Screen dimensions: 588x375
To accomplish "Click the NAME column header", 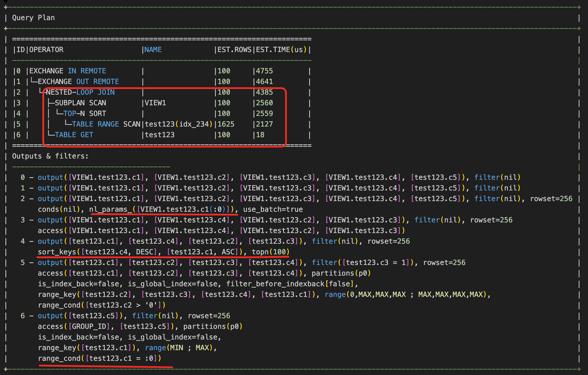I will coord(153,50).
